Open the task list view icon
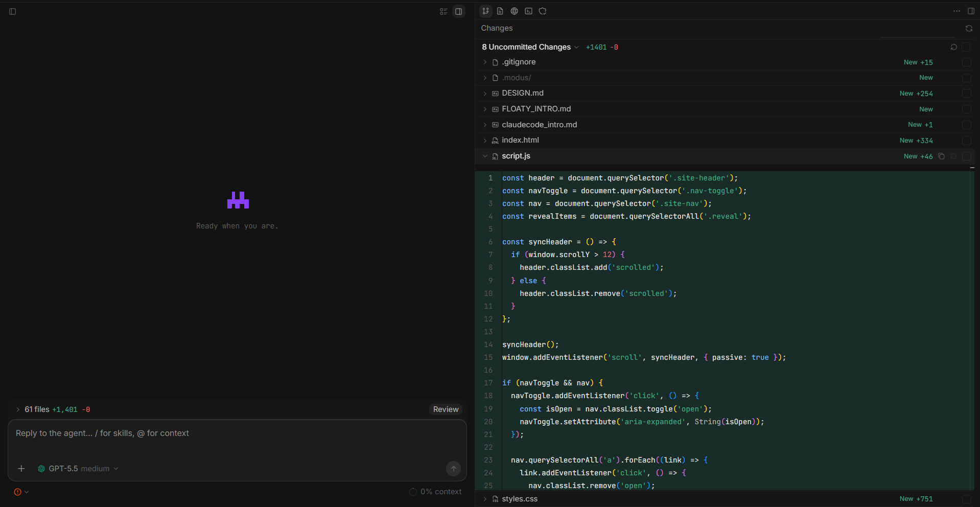The width and height of the screenshot is (980, 507). 444,11
